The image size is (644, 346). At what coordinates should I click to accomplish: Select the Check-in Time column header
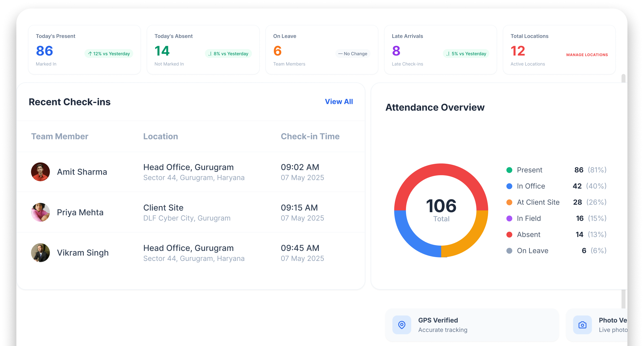click(x=310, y=136)
